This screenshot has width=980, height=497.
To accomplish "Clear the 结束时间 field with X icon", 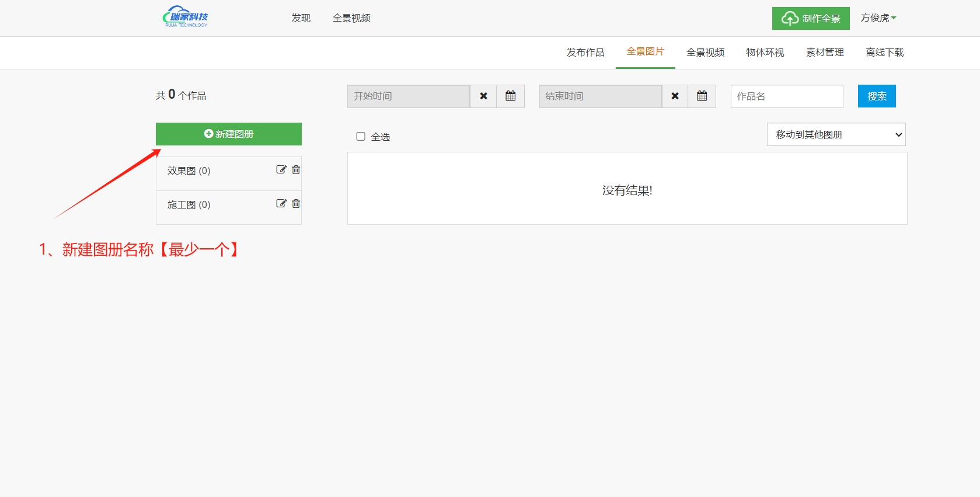I will coord(675,96).
